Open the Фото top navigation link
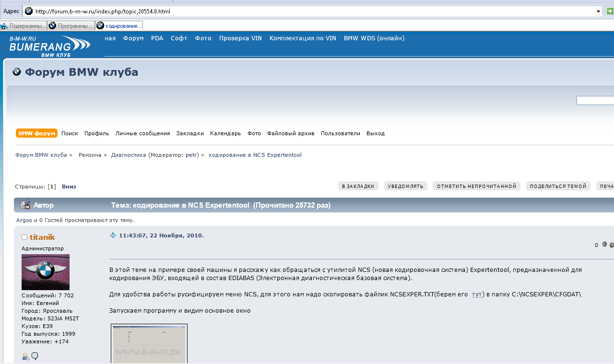This screenshot has height=364, width=614. 203,38
